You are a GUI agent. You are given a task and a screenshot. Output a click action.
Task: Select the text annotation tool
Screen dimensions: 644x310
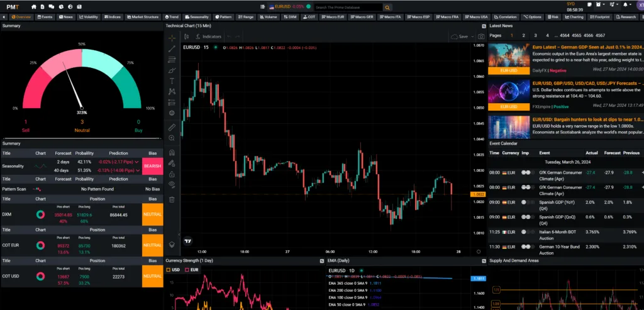click(x=172, y=81)
